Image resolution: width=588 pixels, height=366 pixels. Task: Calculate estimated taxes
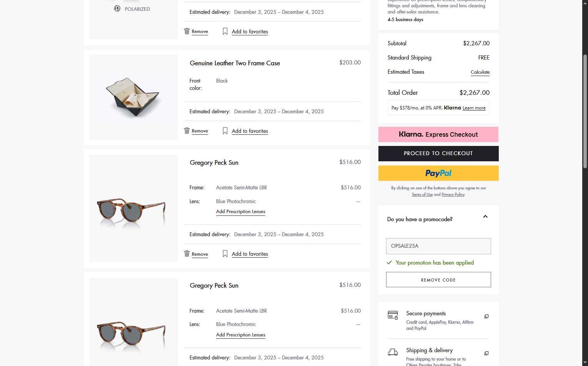tap(480, 72)
